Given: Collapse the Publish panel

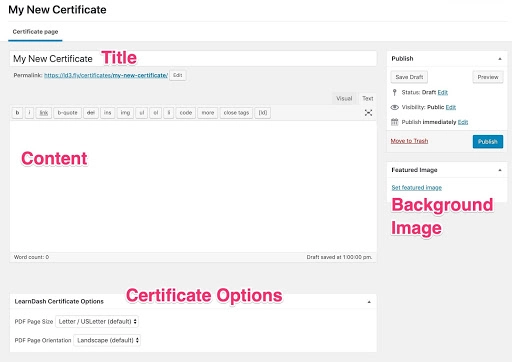Looking at the screenshot, I should pos(500,59).
